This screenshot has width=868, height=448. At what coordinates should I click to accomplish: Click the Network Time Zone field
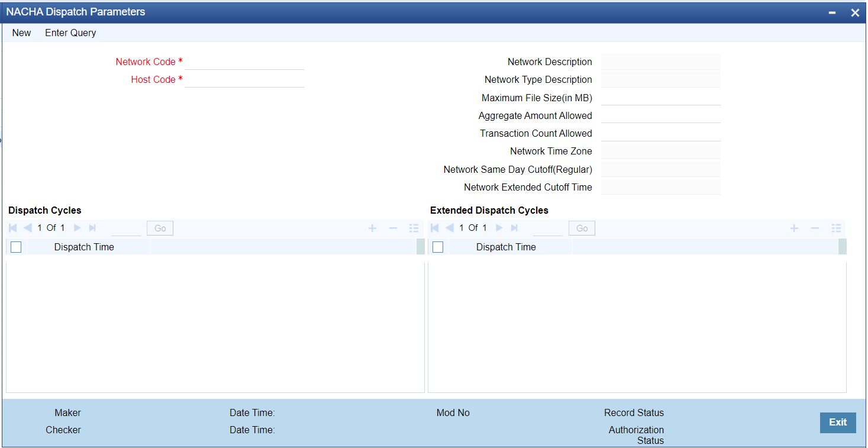point(661,152)
